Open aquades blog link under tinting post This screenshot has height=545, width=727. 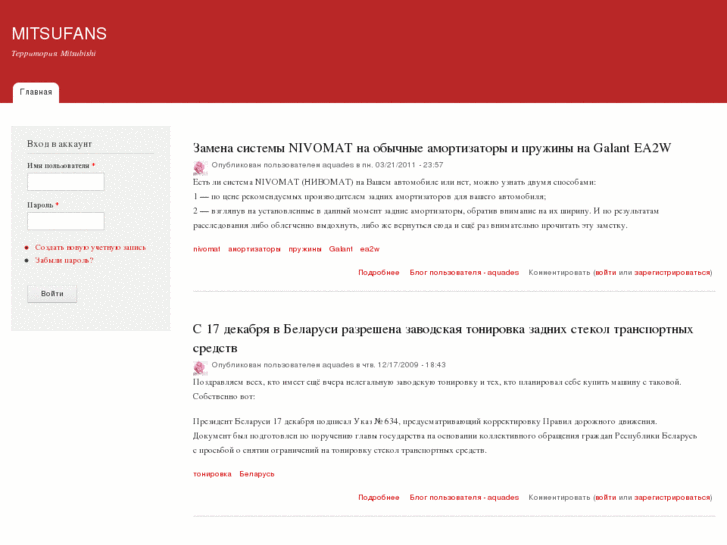464,497
